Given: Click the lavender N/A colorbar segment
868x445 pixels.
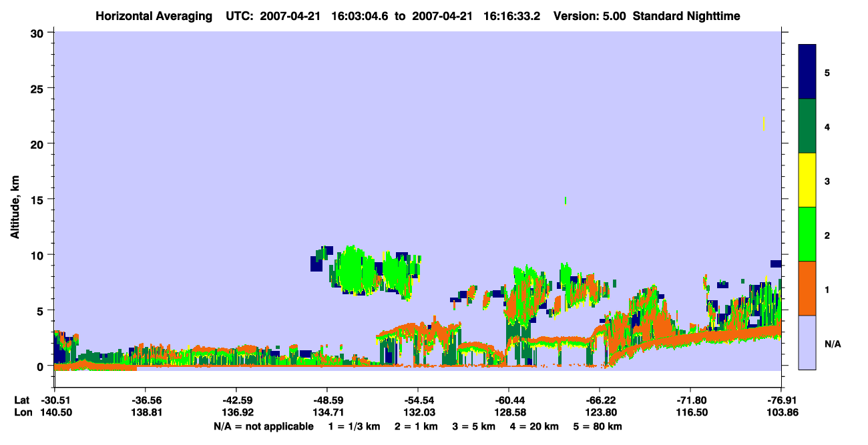Looking at the screenshot, I should (x=807, y=342).
